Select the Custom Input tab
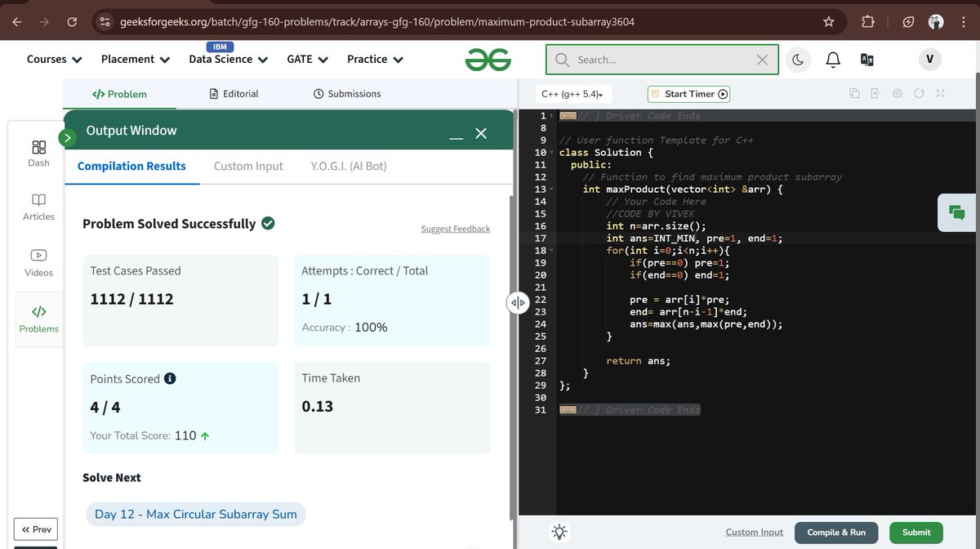This screenshot has width=980, height=549. tap(248, 166)
